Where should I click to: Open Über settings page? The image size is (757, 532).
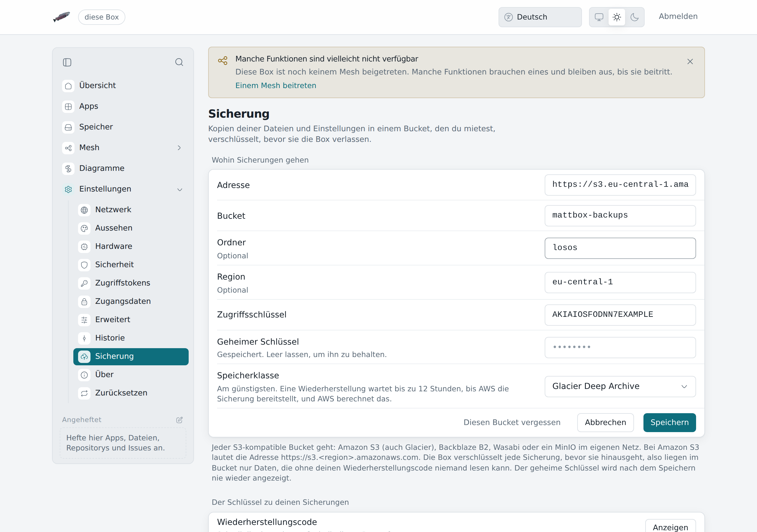pyautogui.click(x=131, y=374)
